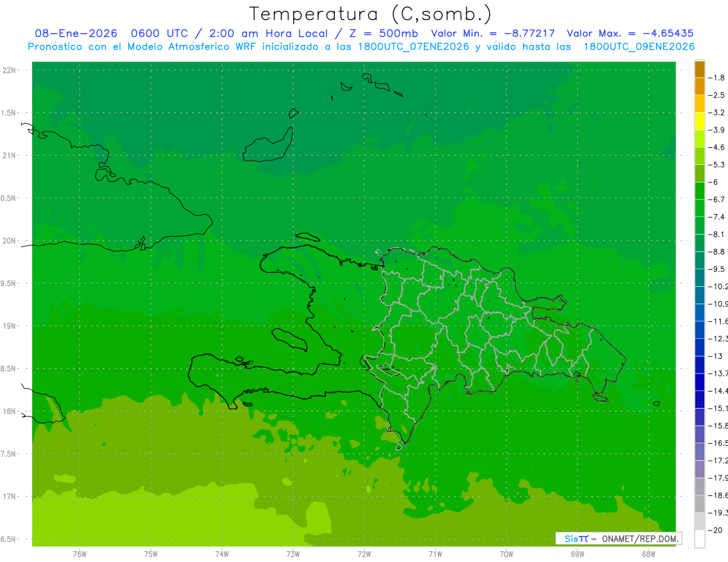Click the "-8.8" legend value

click(716, 251)
